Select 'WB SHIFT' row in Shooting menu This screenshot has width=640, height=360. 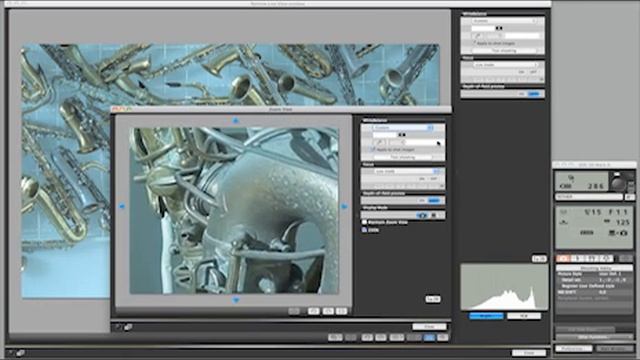coord(594,292)
